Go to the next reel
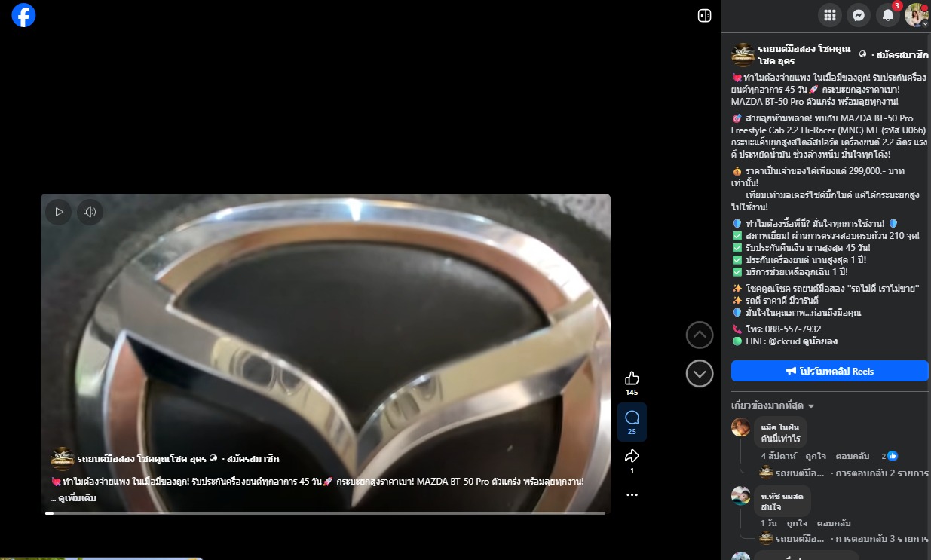Viewport: 931px width, 560px height. tap(700, 373)
